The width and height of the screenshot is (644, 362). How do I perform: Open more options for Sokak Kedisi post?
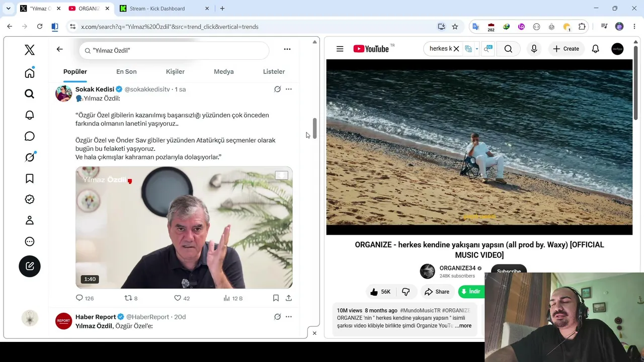coord(289,89)
